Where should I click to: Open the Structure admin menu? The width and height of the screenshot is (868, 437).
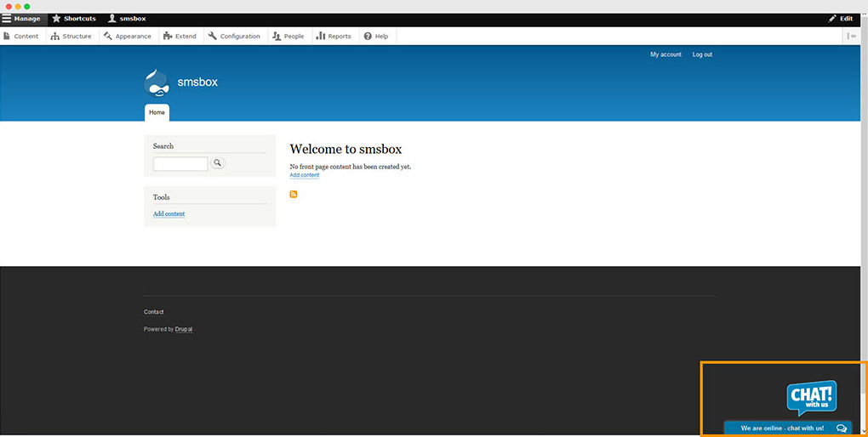71,36
